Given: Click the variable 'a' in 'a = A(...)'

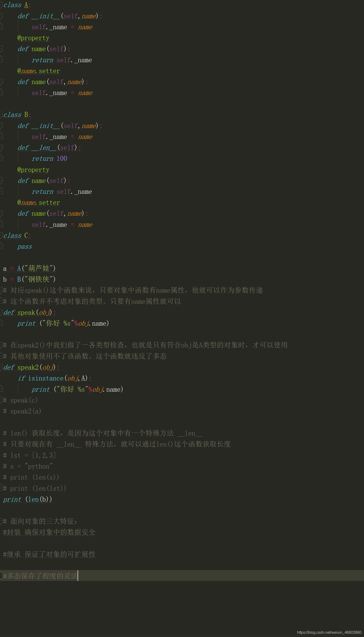Looking at the screenshot, I should coord(5,269).
